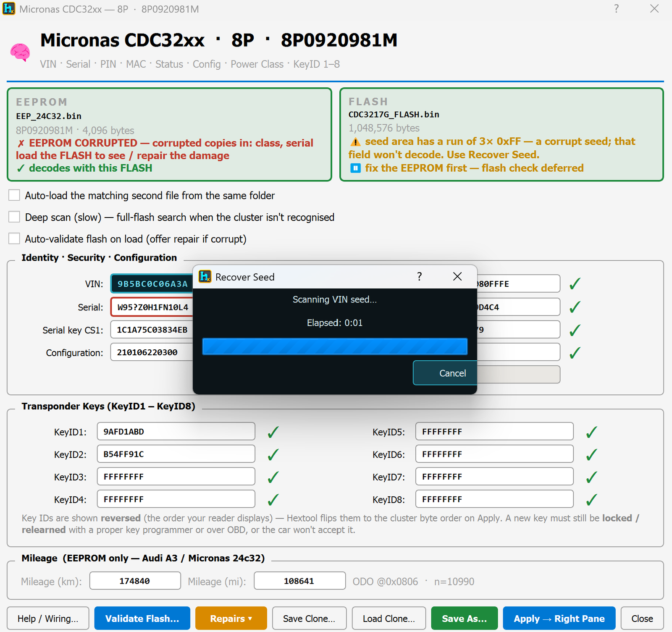
Task: Open the Repairs dropdown menu
Action: pyautogui.click(x=231, y=618)
